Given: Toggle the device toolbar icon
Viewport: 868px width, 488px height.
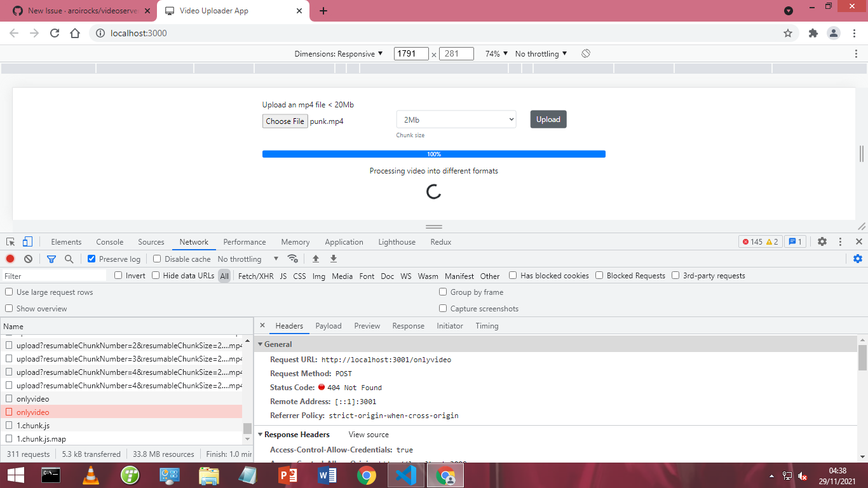Looking at the screenshot, I should 27,242.
